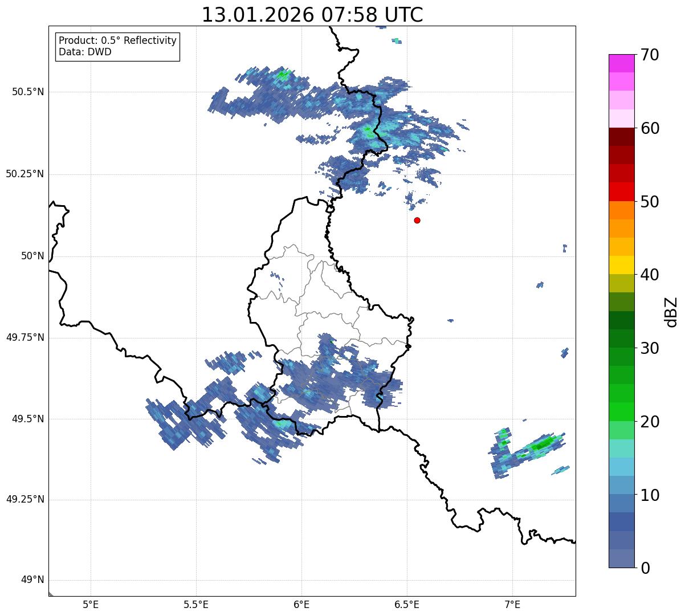Pick the olive colorbar segment below 40
Image resolution: width=685 pixels, height=616 pixels.
[622, 283]
